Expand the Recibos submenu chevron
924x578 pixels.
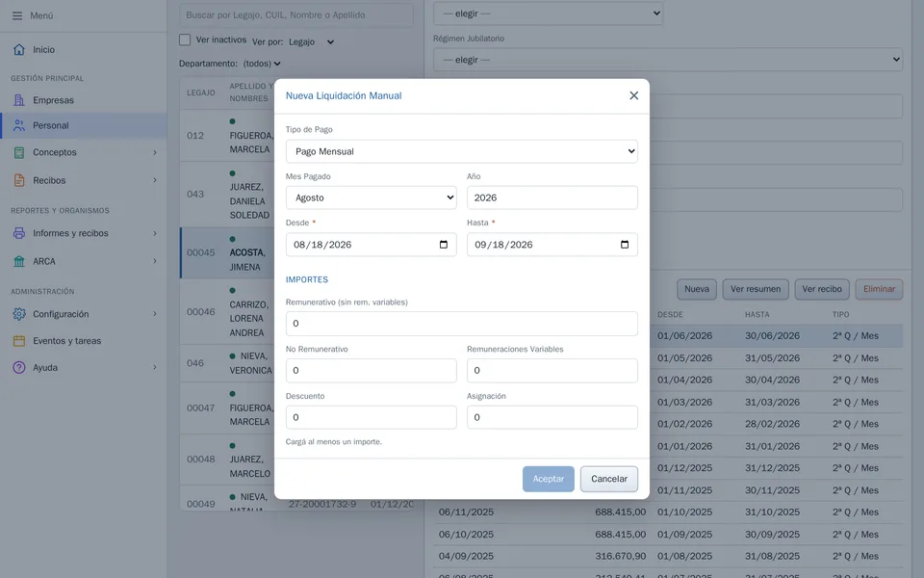155,180
